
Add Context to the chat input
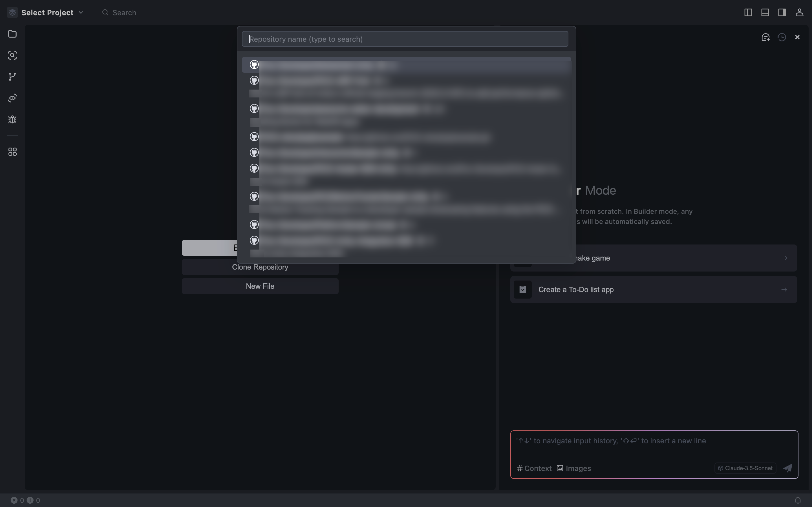534,468
